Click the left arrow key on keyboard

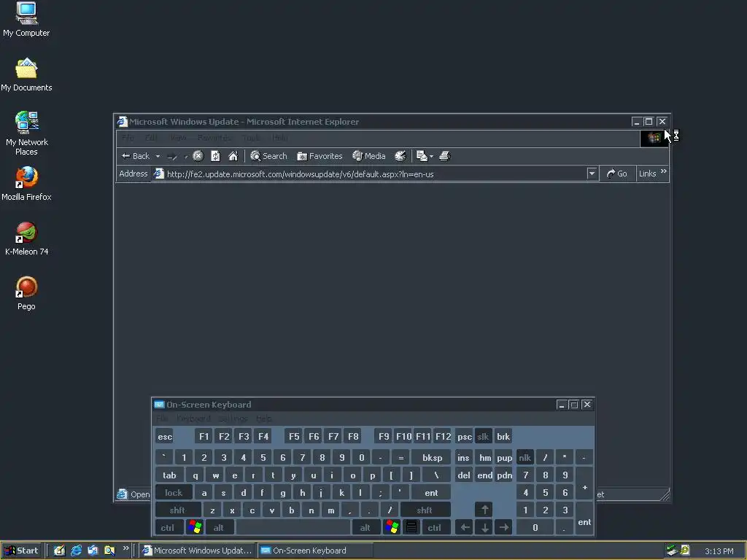(465, 527)
